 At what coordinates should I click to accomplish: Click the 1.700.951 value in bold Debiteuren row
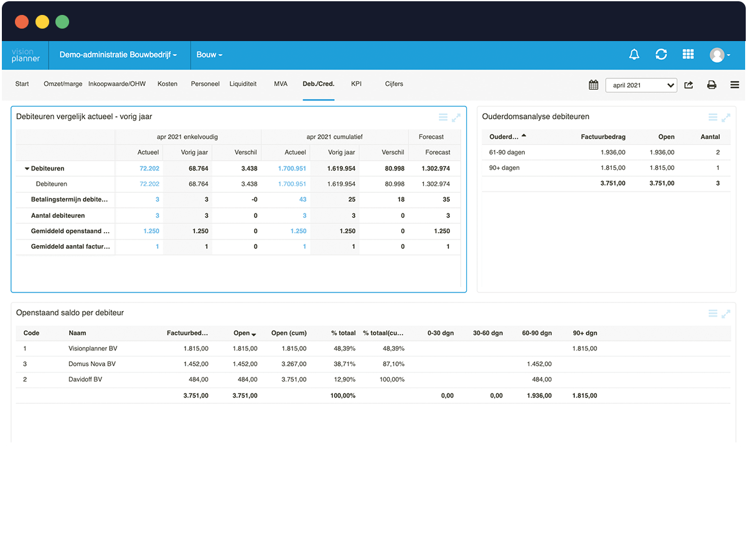[x=292, y=169]
